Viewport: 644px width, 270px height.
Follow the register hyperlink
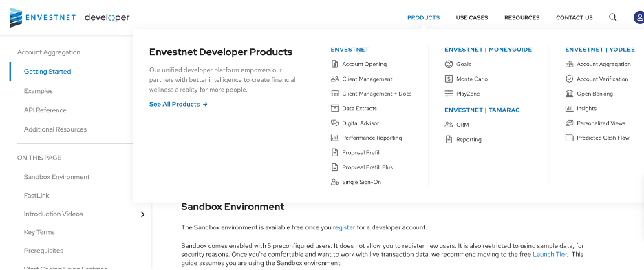point(344,227)
